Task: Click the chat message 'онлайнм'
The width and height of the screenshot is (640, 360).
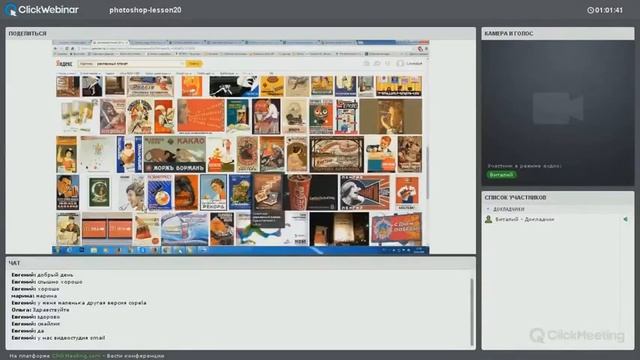Action: [48, 324]
